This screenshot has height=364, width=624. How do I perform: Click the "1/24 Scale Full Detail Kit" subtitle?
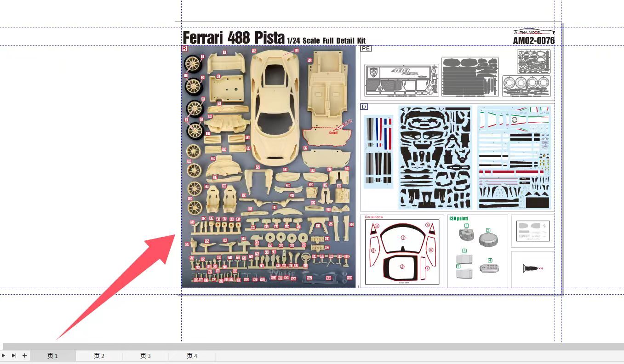coord(326,40)
